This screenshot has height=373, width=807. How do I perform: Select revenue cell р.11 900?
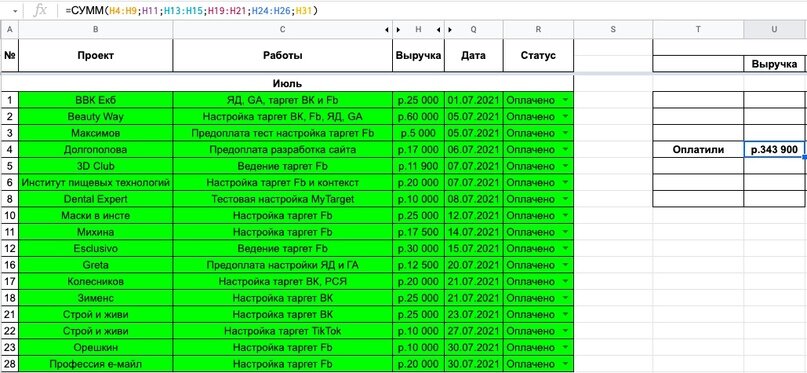click(418, 166)
